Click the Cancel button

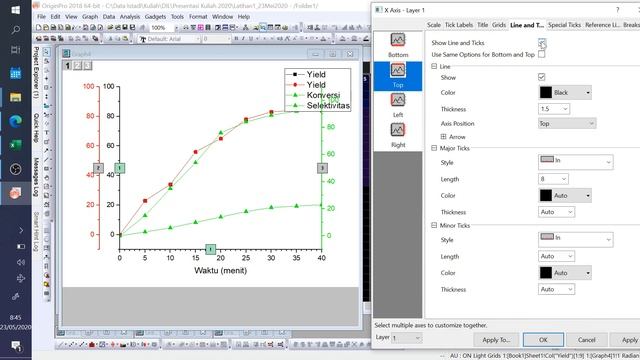pyautogui.click(x=587, y=340)
